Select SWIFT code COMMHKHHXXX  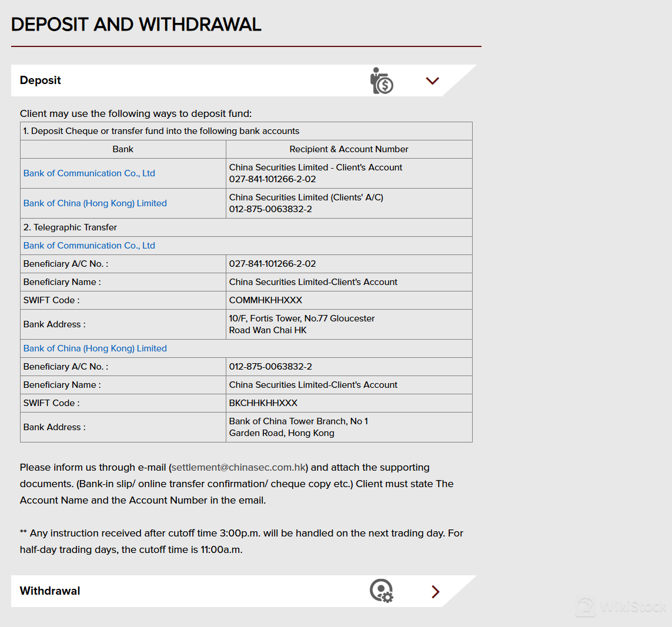(x=266, y=300)
